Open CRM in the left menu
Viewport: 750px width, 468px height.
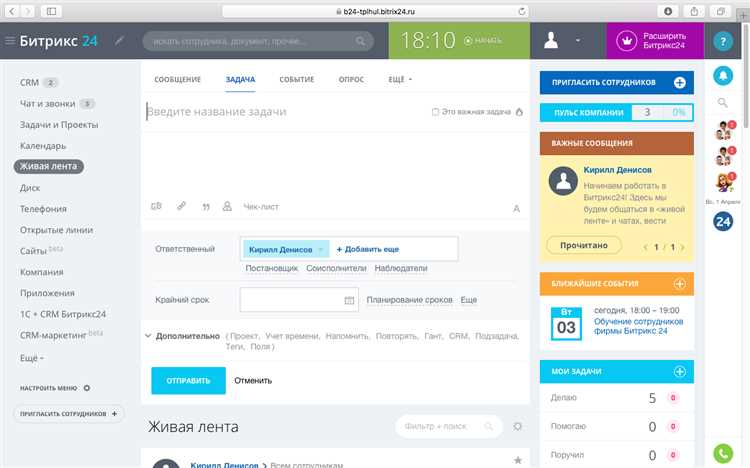click(x=29, y=83)
